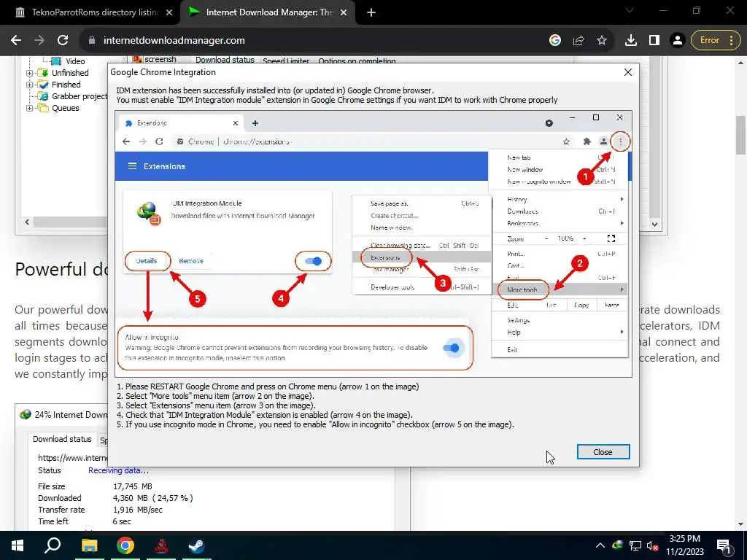747x560 pixels.
Task: Close the TeknoParrotRoms directory listing tab
Action: (x=169, y=13)
